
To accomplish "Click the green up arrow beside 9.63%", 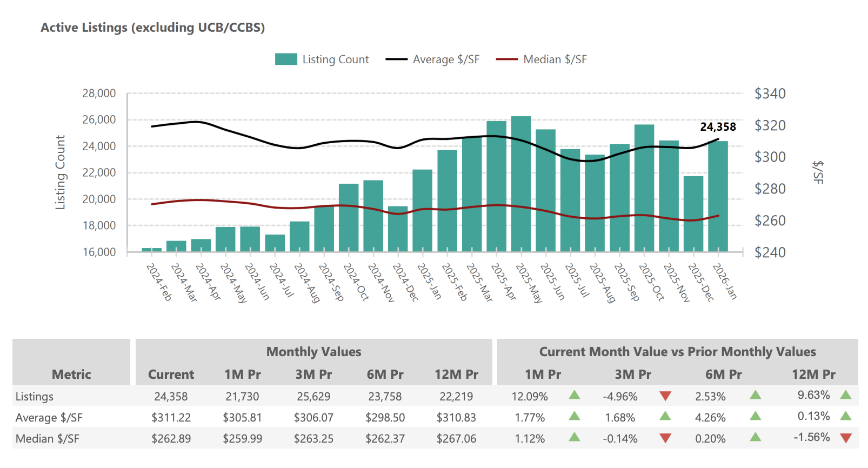I will (845, 395).
